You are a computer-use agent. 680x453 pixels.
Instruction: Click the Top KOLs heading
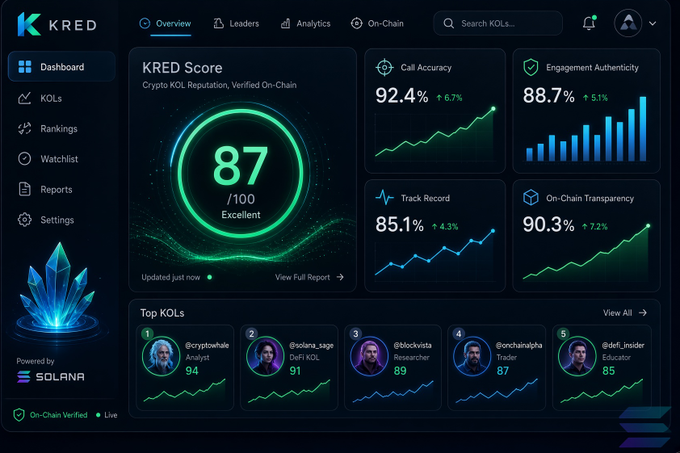pos(162,313)
